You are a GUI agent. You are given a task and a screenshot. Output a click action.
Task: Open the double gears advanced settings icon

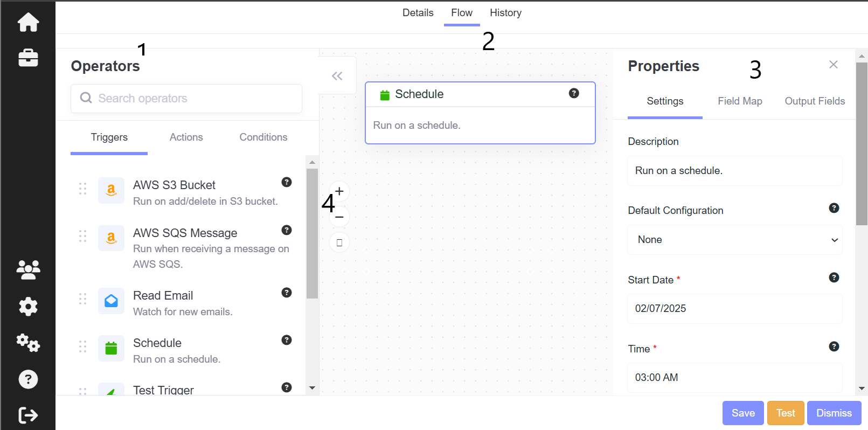[x=28, y=343]
